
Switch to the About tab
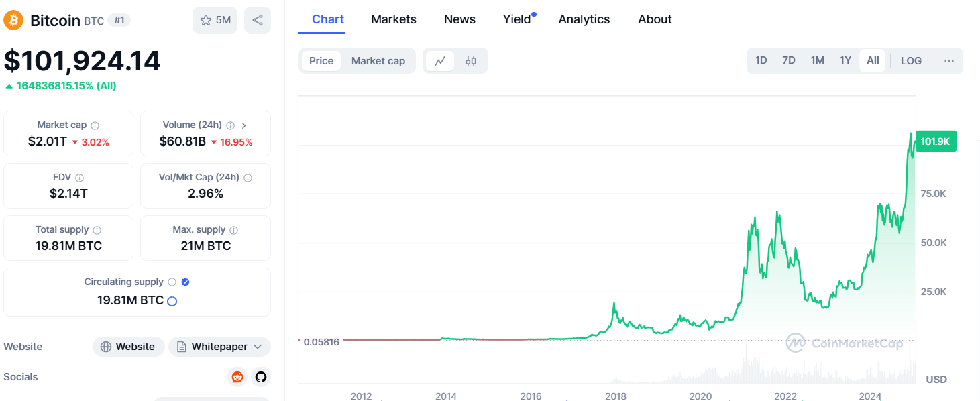655,19
